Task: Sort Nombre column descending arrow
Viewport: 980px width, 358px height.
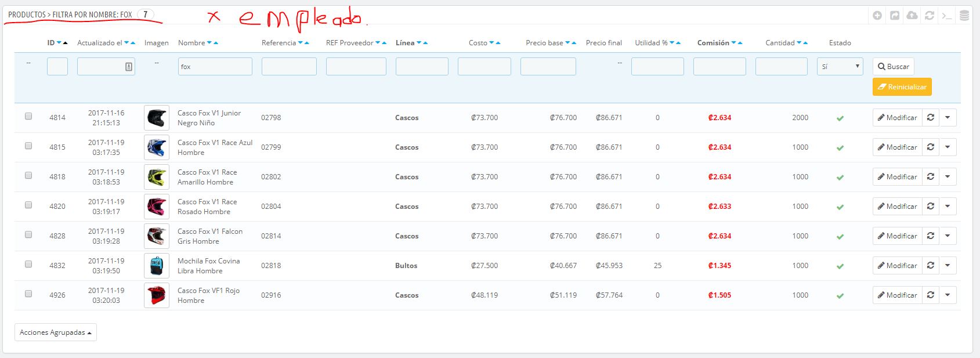Action: 209,43
